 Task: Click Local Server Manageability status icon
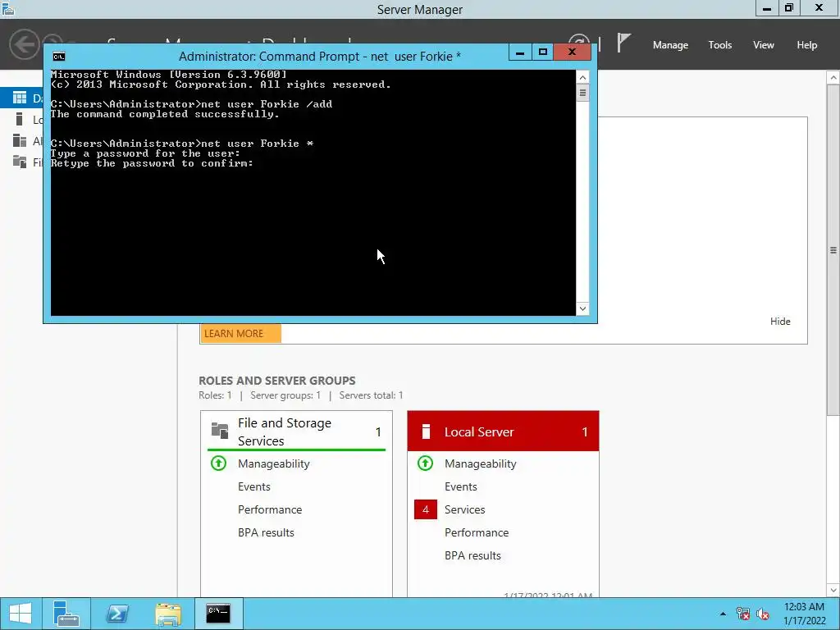tap(426, 463)
